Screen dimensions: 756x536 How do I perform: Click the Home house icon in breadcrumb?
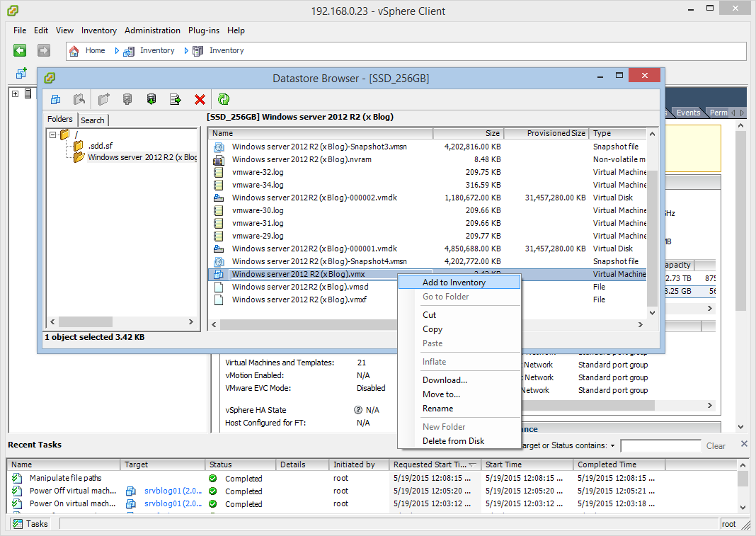(74, 51)
